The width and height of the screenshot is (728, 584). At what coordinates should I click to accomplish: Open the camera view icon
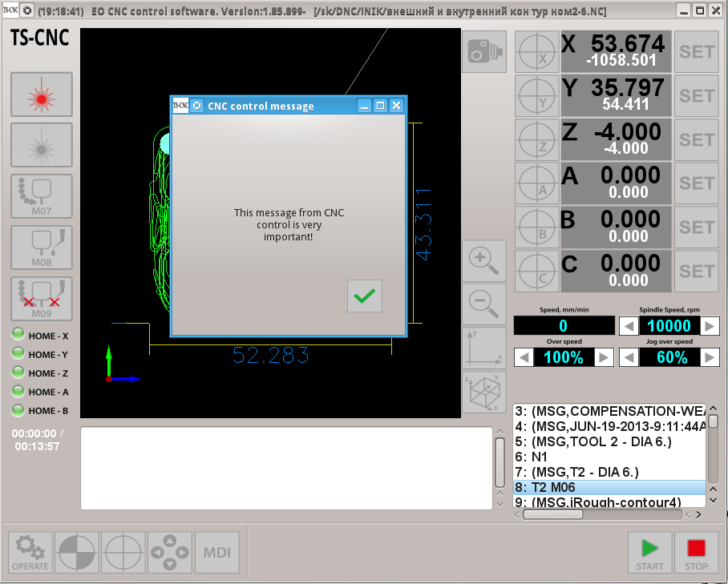point(484,52)
